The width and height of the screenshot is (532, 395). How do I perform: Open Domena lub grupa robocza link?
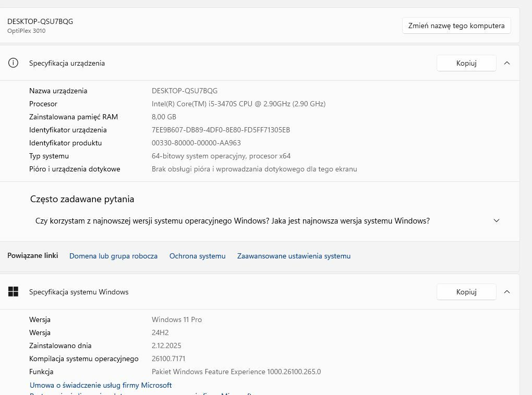113,256
